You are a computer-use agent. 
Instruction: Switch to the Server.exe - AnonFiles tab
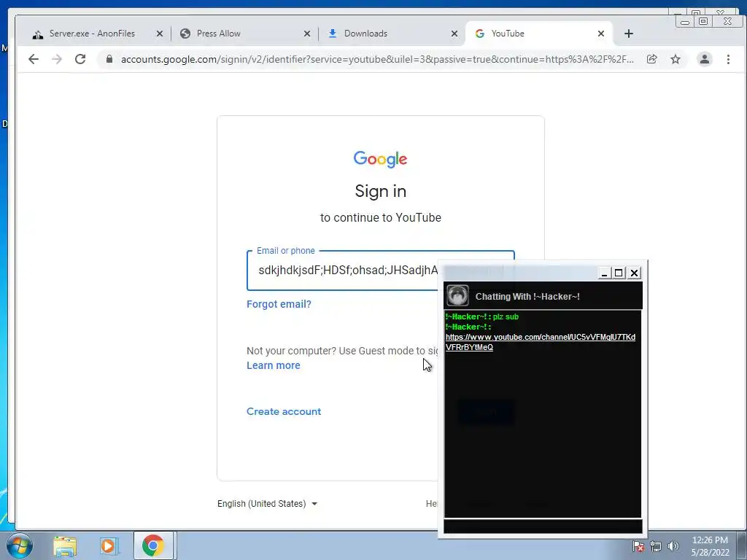click(x=92, y=34)
